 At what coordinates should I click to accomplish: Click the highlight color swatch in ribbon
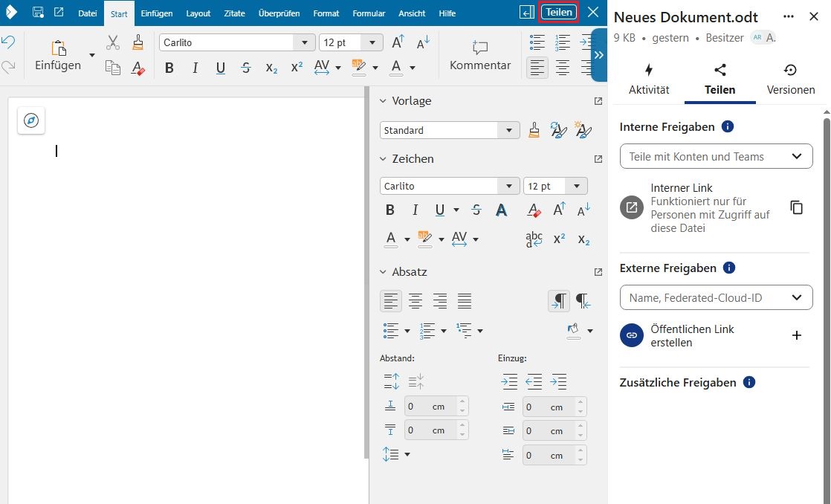click(x=360, y=67)
